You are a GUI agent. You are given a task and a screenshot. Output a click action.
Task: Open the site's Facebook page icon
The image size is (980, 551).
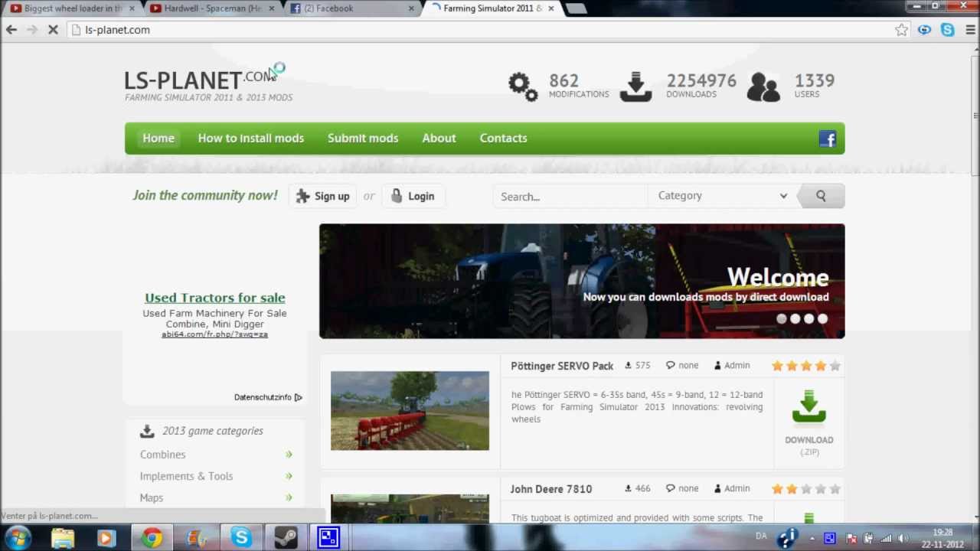pyautogui.click(x=828, y=139)
